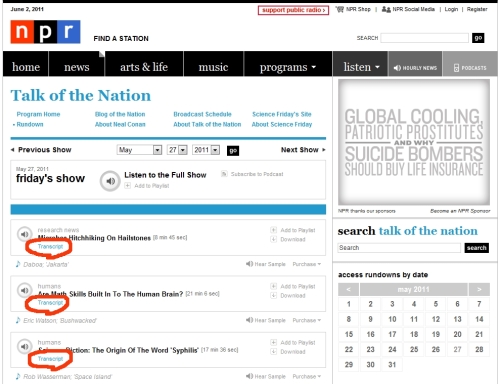Screen dimensions: 500x384
Task: Click Become an NPR Sponsor link
Action: coord(460,211)
